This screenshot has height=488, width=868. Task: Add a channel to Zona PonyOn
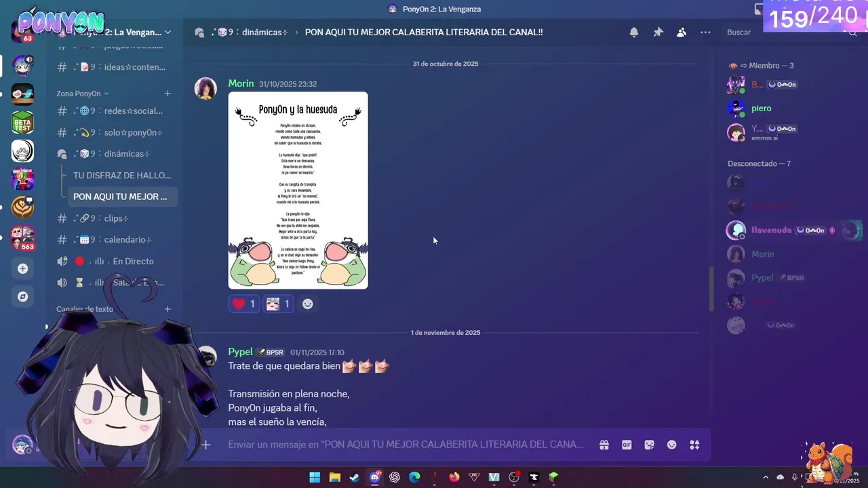167,94
